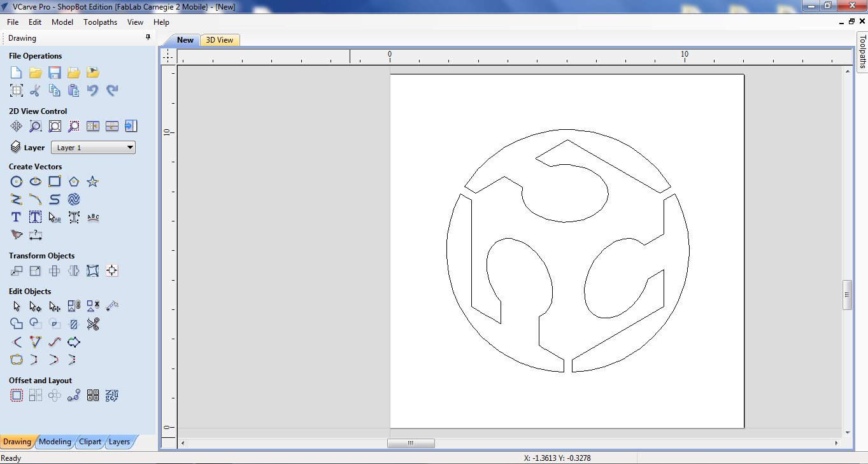Redo the last action
The height and width of the screenshot is (464, 868).
(112, 90)
